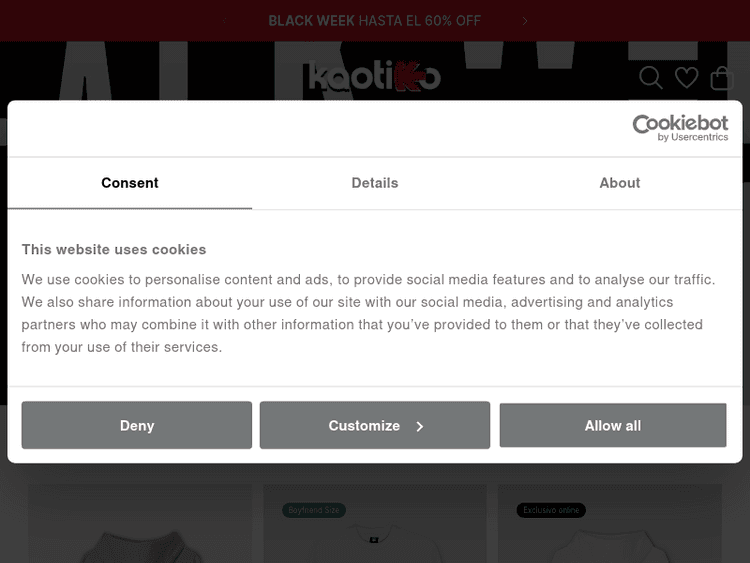
Task: Open the search magnifier icon
Action: (x=651, y=78)
